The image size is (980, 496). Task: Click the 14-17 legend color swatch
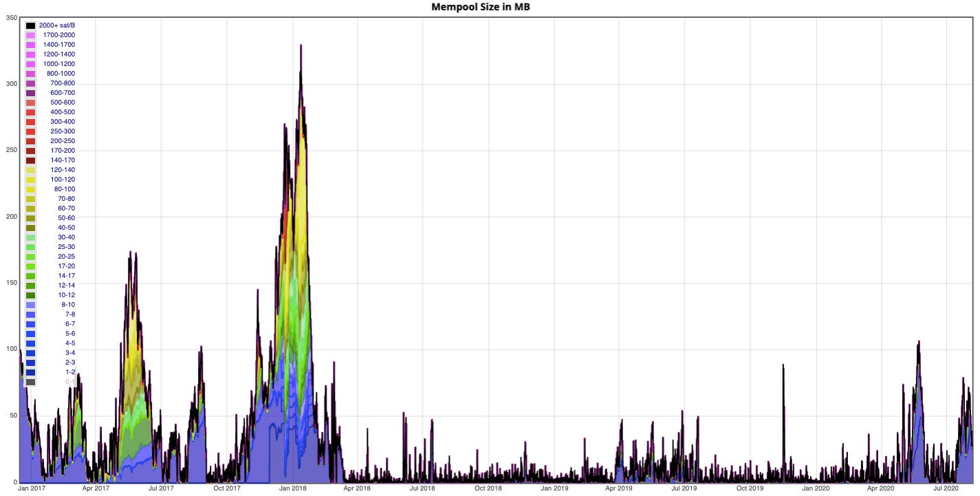30,276
